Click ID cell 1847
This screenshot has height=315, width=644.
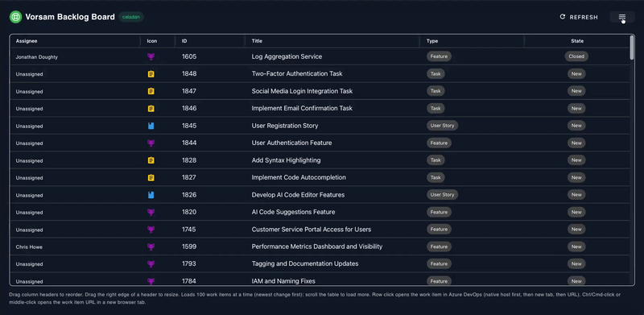coord(189,91)
